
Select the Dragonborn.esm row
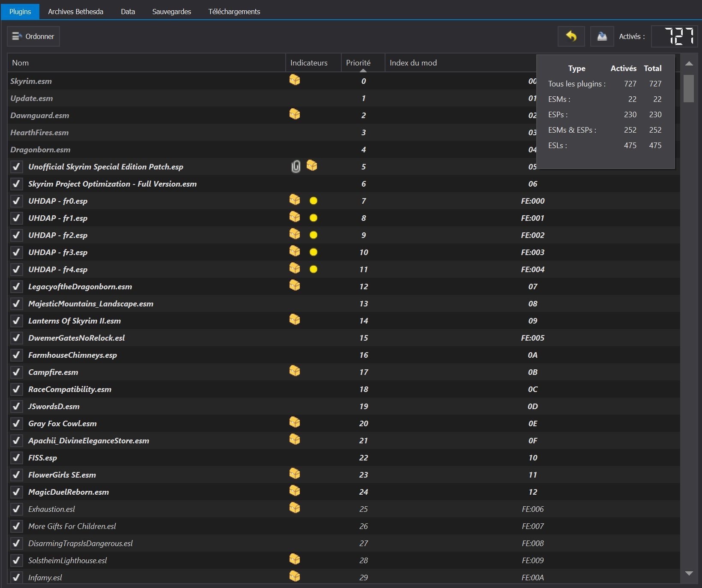344,149
